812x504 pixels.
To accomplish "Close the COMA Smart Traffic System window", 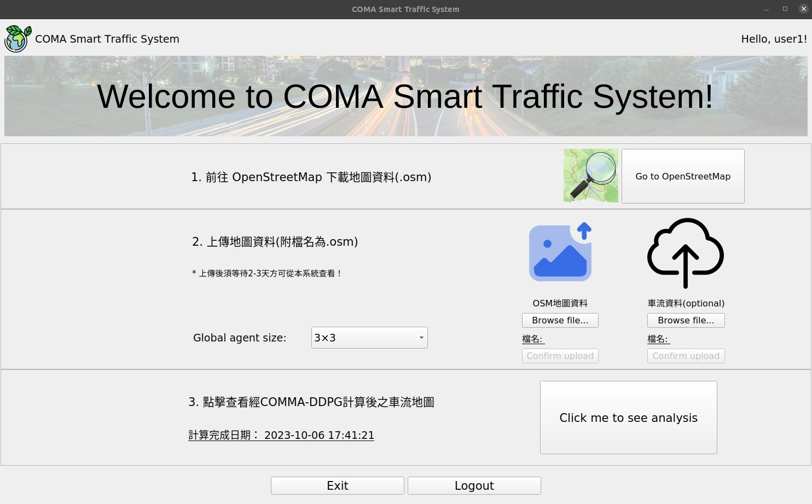I will coord(803,9).
